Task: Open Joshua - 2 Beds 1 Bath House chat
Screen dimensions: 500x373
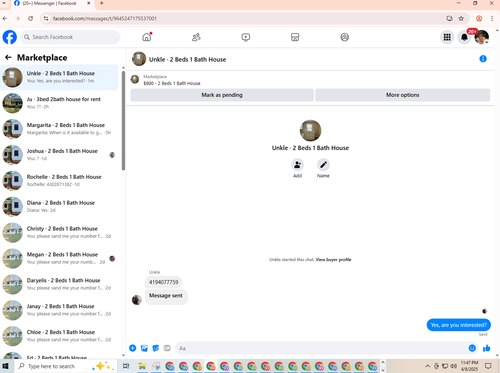Action: 59,155
